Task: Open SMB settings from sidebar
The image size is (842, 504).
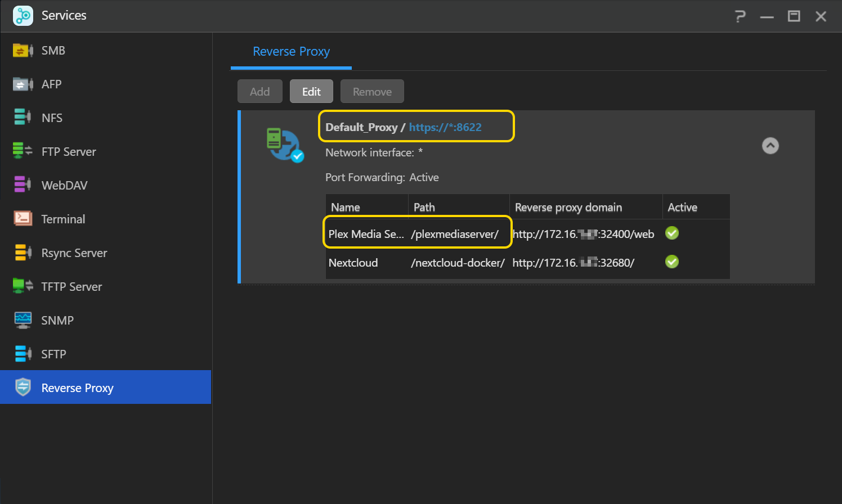Action: 106,51
